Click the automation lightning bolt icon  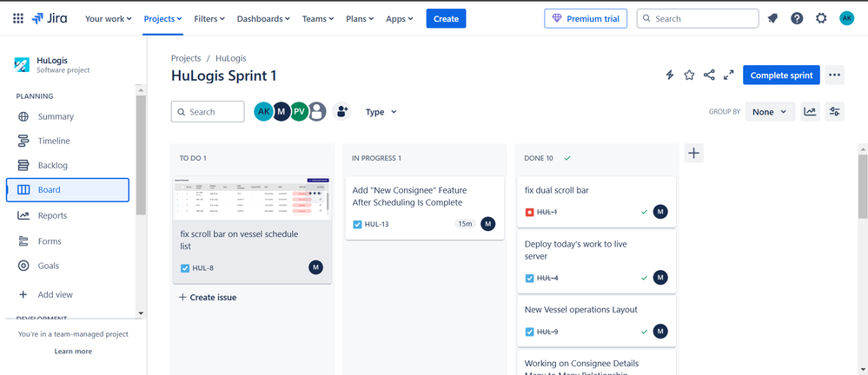670,75
